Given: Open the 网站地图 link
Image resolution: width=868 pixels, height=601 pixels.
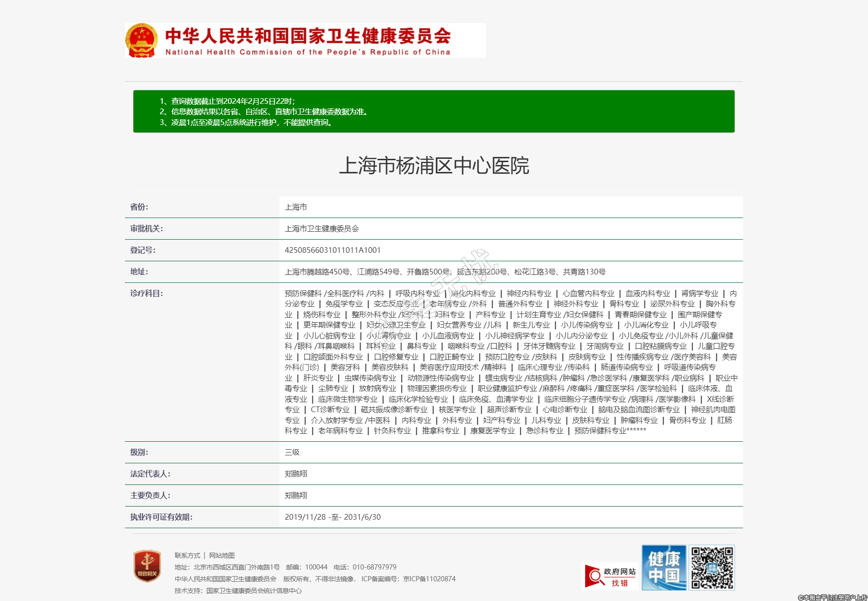Looking at the screenshot, I should point(222,555).
